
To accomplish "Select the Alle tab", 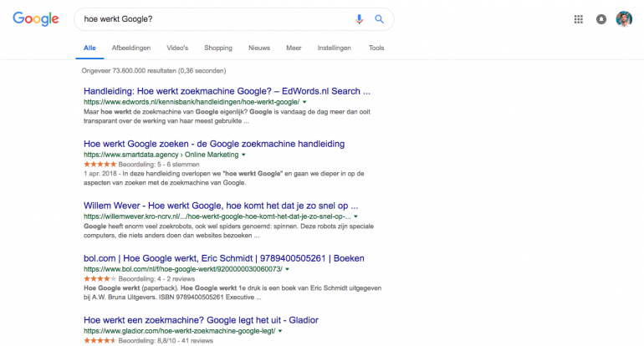I will click(89, 48).
